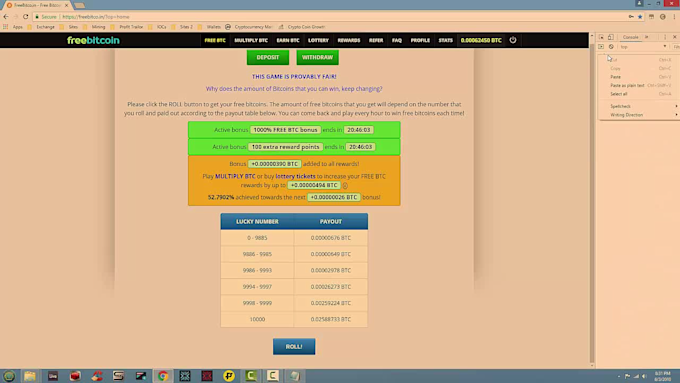Choose Paste as plain text
680x383 pixels.
638,85
